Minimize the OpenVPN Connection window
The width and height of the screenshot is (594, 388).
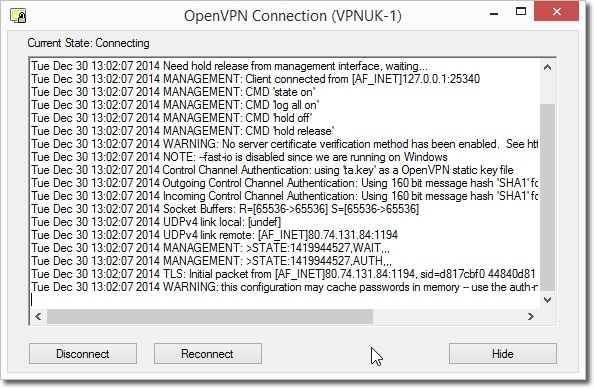tap(494, 14)
